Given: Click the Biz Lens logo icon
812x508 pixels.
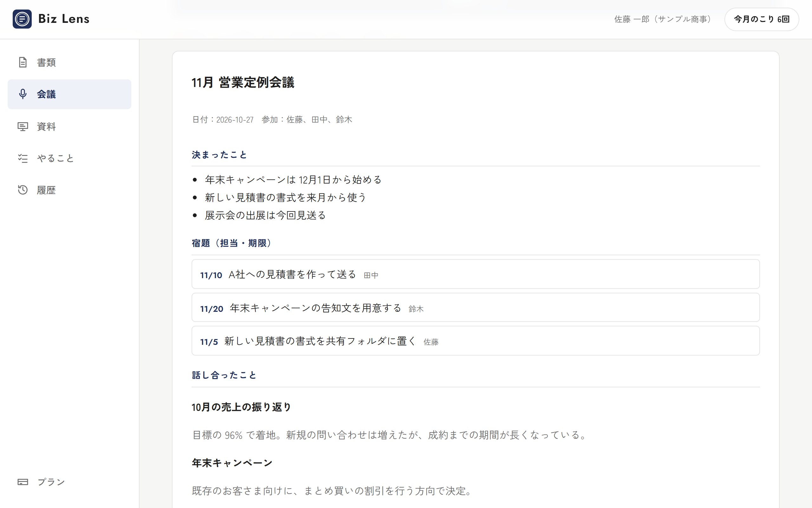Looking at the screenshot, I should tap(22, 19).
